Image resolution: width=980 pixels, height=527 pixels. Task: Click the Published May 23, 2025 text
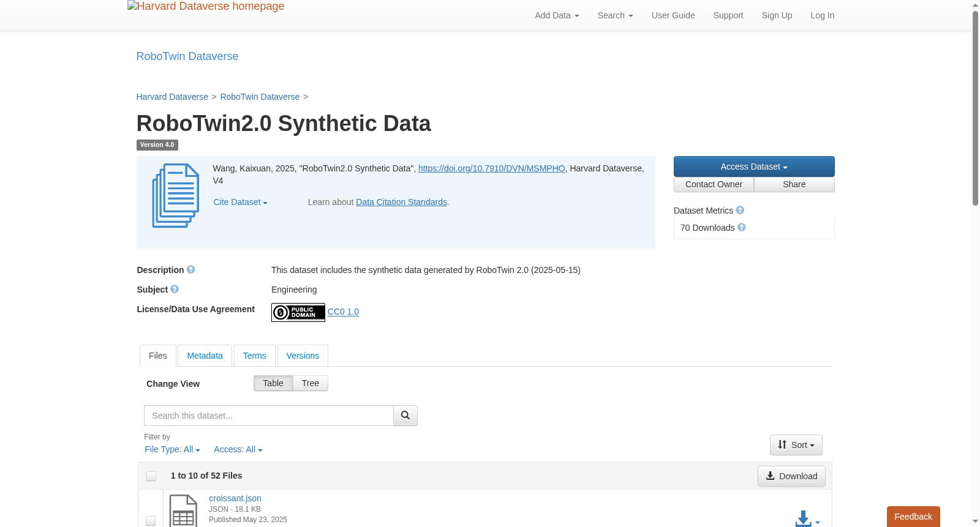[x=248, y=520]
